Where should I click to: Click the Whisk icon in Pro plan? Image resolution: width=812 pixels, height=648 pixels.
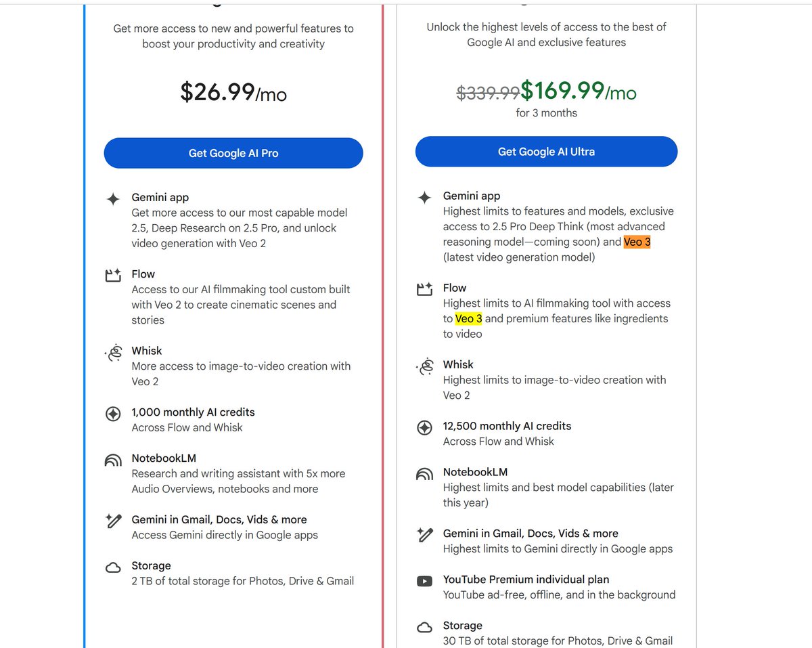pyautogui.click(x=113, y=352)
